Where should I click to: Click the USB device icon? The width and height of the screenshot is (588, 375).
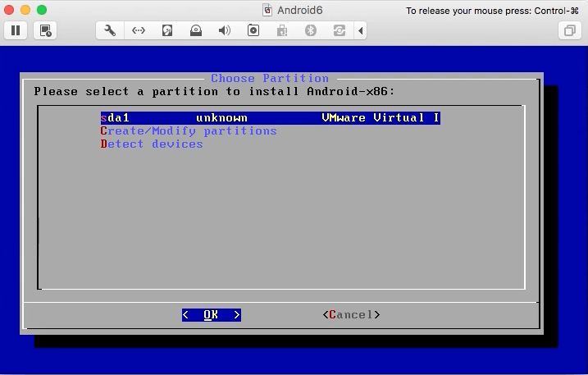coord(282,30)
